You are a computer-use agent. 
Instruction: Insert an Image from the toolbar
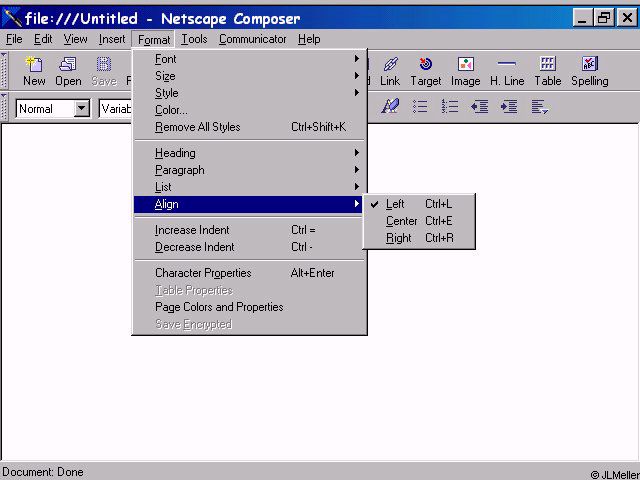click(465, 71)
